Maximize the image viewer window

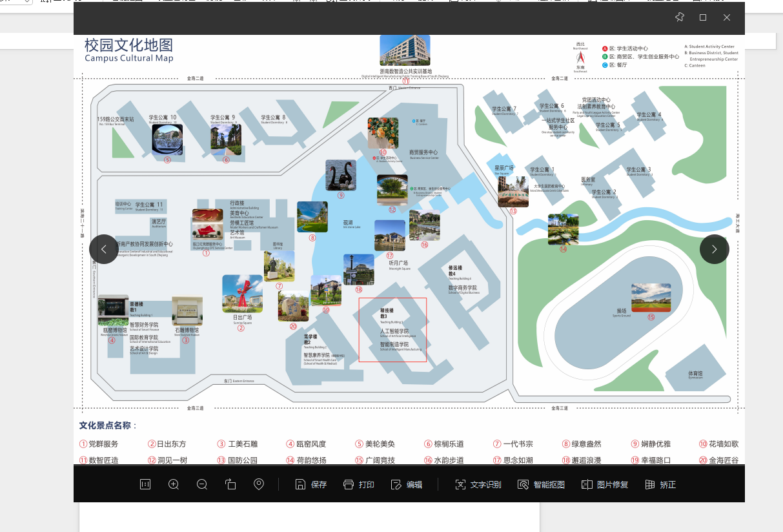tap(703, 17)
